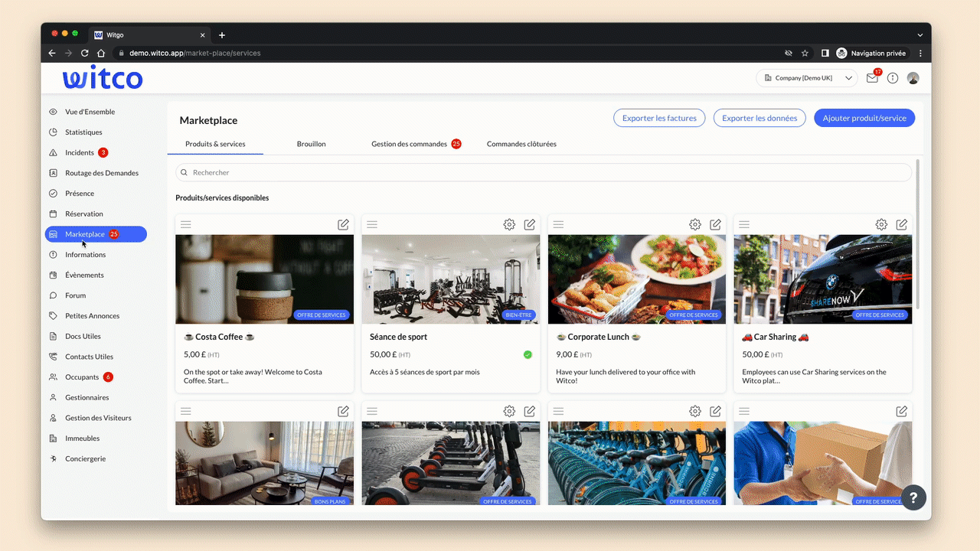The width and height of the screenshot is (980, 551).
Task: Select Produits & services tab
Action: coord(215,144)
